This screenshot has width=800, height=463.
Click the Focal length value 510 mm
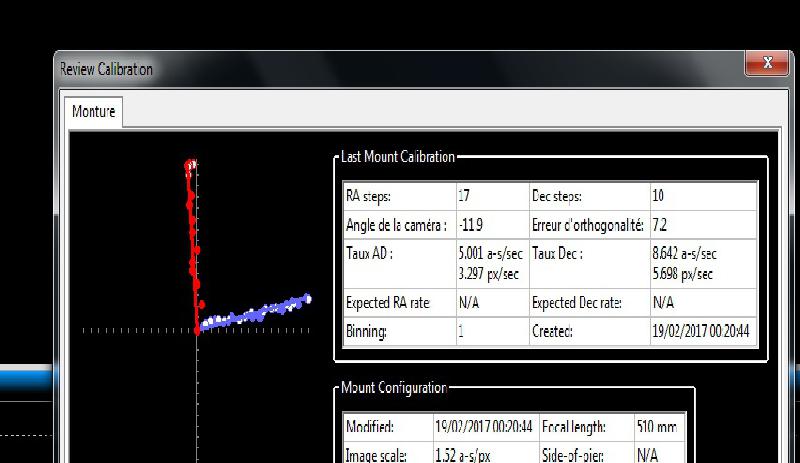(657, 426)
